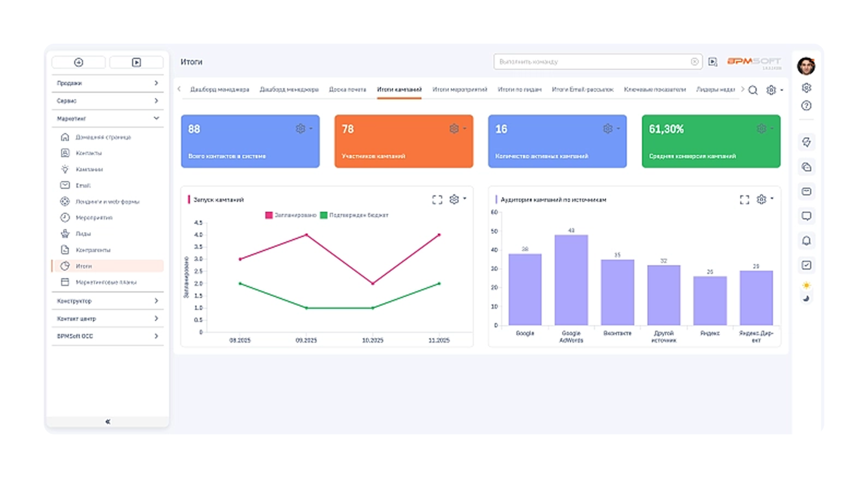The image size is (868, 478).
Task: Expand the Продажи section
Action: click(x=108, y=83)
